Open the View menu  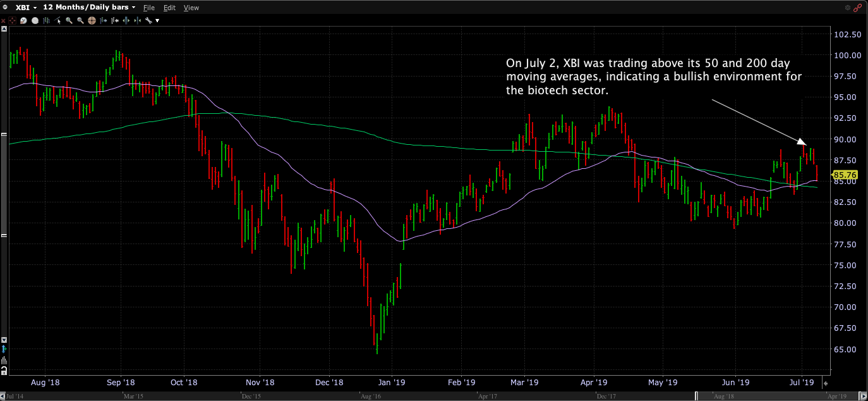pyautogui.click(x=191, y=8)
